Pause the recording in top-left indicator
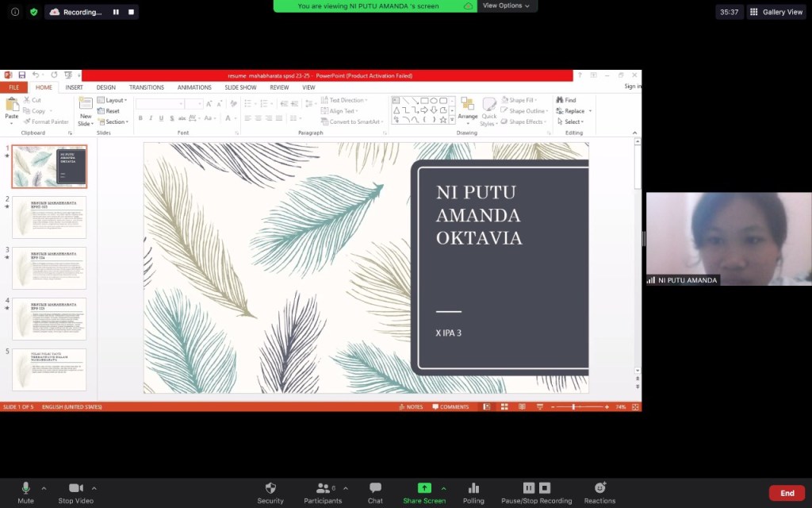 116,12
